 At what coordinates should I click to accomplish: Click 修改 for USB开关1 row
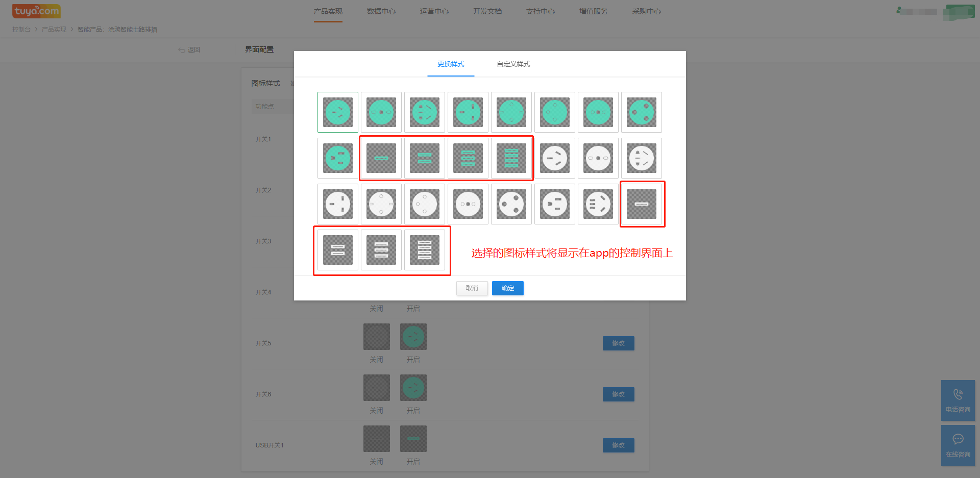(x=618, y=445)
